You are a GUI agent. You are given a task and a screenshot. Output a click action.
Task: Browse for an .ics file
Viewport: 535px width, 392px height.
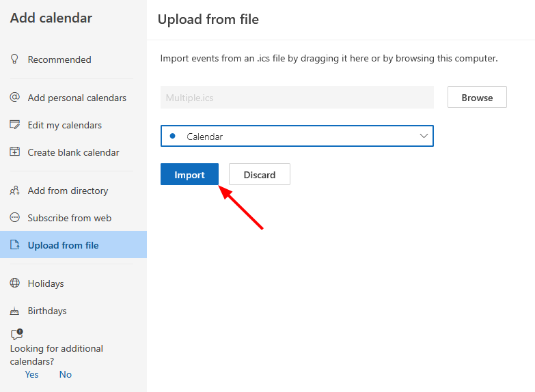click(x=477, y=98)
